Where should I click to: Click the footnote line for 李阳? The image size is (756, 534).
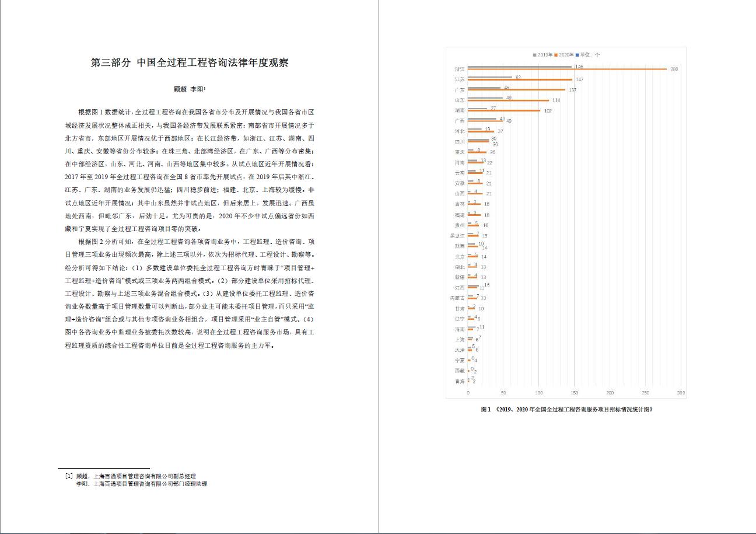click(141, 484)
